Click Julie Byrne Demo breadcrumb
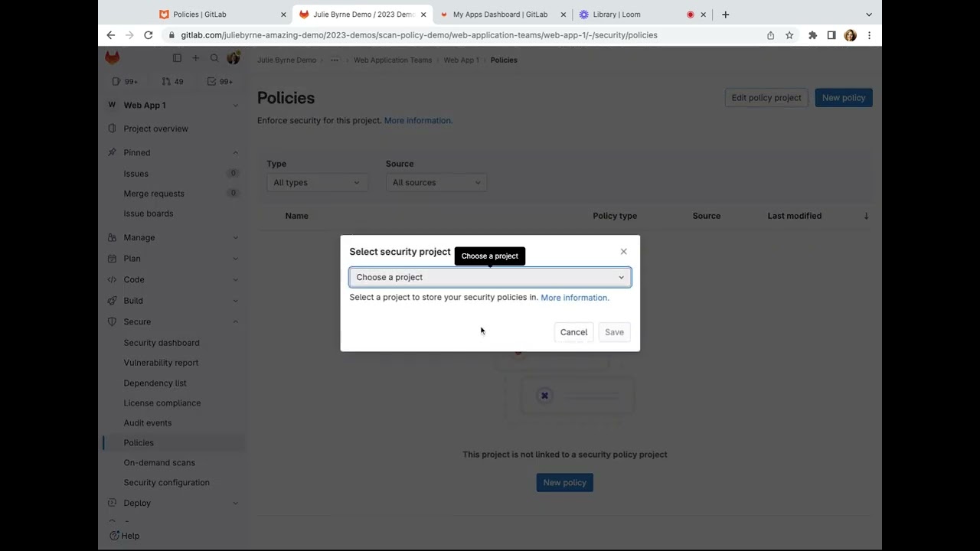This screenshot has height=551, width=980. 286,60
